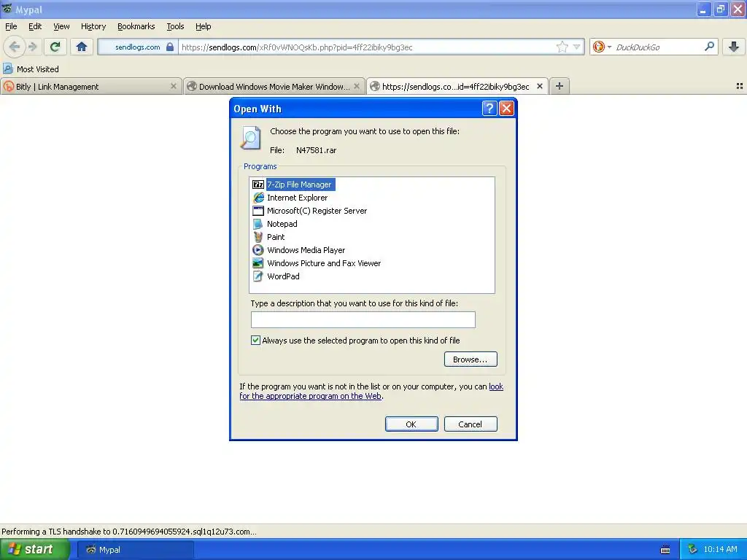Click the sendlogs.com site identity label
This screenshot has height=560, width=747.
(x=138, y=47)
